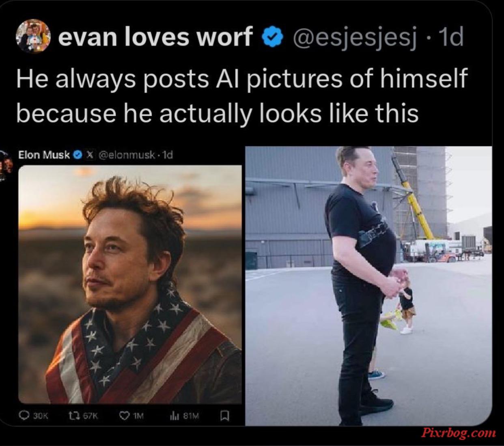This screenshot has height=446, width=504.
Task: Select the tweet text about AI pictures
Action: 242,95
